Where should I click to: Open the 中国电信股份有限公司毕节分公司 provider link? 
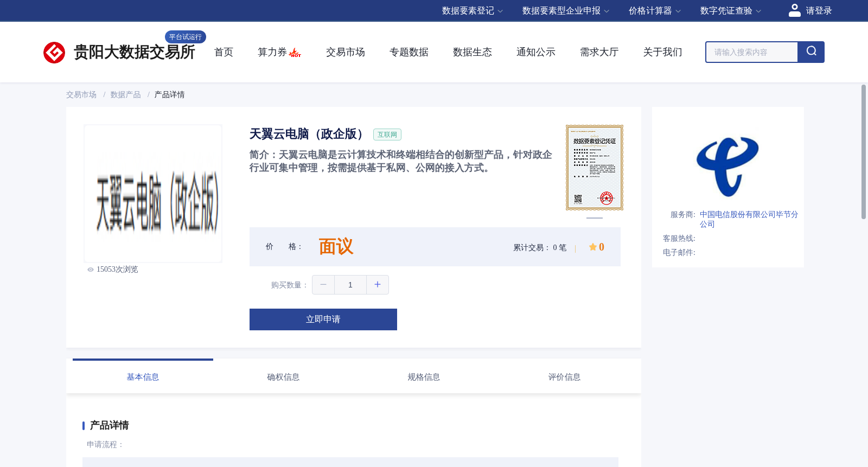pyautogui.click(x=749, y=219)
